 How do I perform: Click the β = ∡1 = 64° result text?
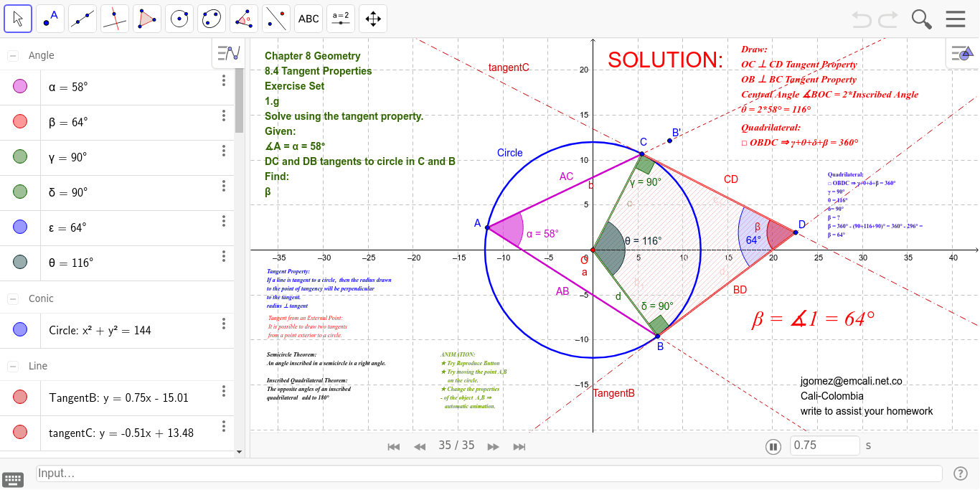pyautogui.click(x=813, y=319)
